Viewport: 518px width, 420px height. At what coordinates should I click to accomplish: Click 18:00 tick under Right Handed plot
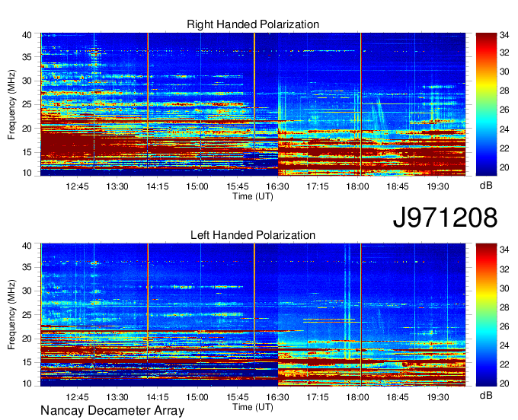tap(357, 186)
